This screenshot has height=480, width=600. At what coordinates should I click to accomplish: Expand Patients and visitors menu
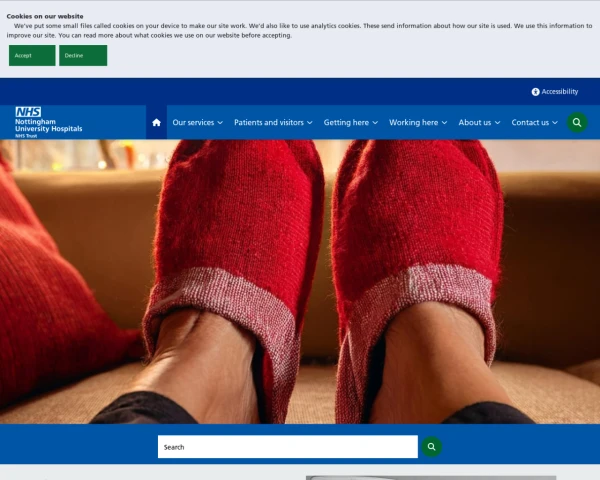pos(273,122)
